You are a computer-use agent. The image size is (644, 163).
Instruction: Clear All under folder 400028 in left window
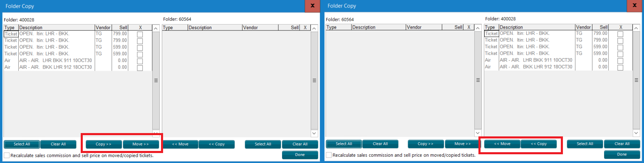58,144
